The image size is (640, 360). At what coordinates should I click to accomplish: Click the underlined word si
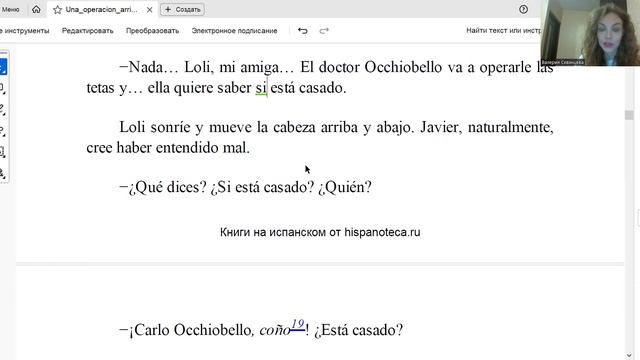[x=261, y=88]
